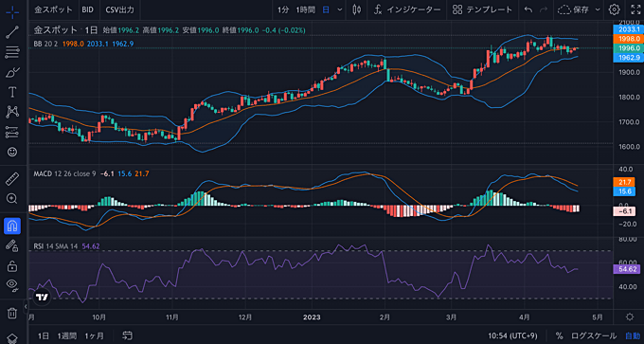Click the BB 20 2 indicator legend

click(x=46, y=44)
